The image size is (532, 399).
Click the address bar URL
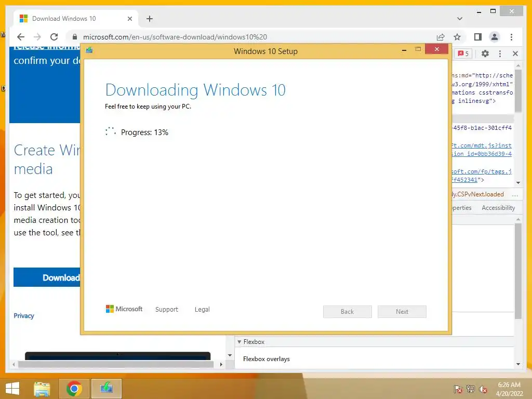(175, 37)
